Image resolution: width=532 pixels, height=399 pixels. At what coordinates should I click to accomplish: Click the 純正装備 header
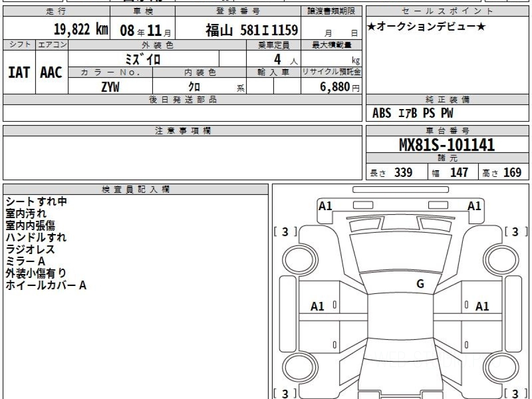pos(448,100)
